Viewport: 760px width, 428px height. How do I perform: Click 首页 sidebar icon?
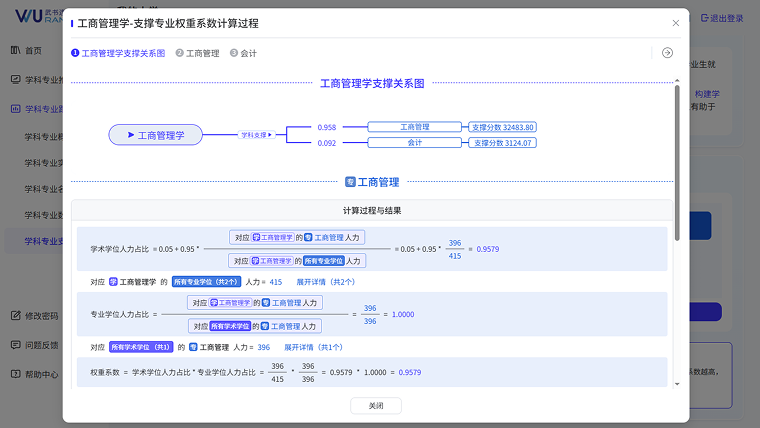(x=16, y=50)
